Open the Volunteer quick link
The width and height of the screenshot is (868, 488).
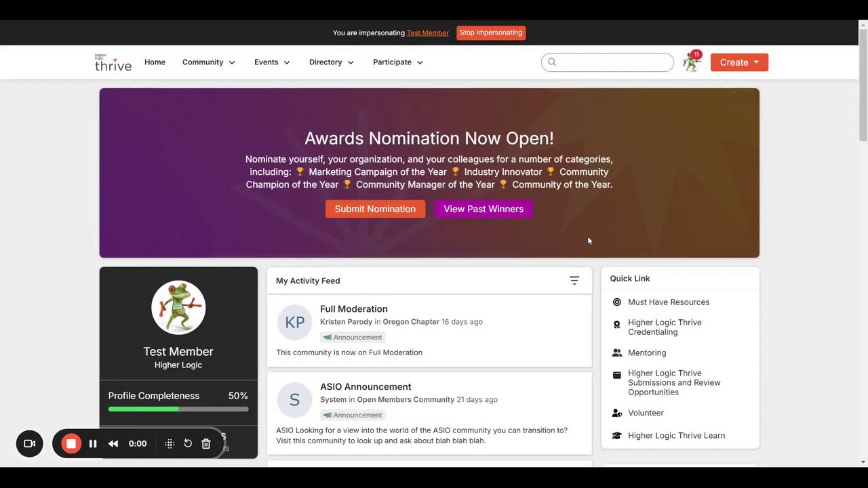click(646, 413)
